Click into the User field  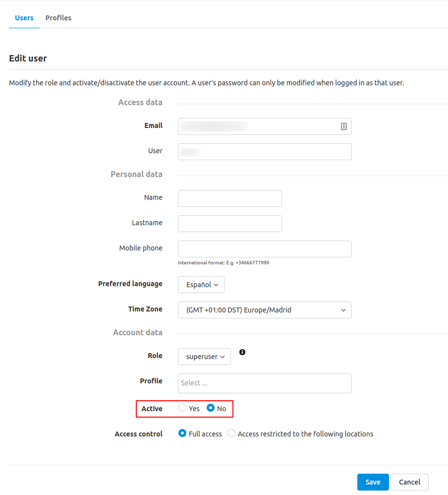(265, 152)
